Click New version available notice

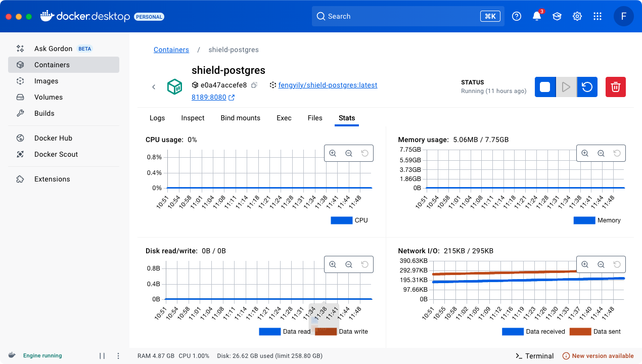coord(598,356)
